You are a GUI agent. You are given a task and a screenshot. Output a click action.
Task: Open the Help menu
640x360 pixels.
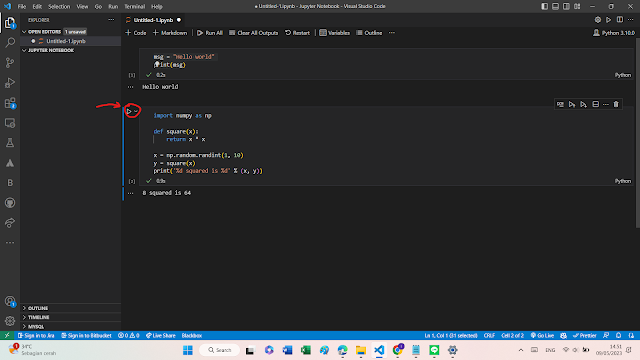[157, 7]
